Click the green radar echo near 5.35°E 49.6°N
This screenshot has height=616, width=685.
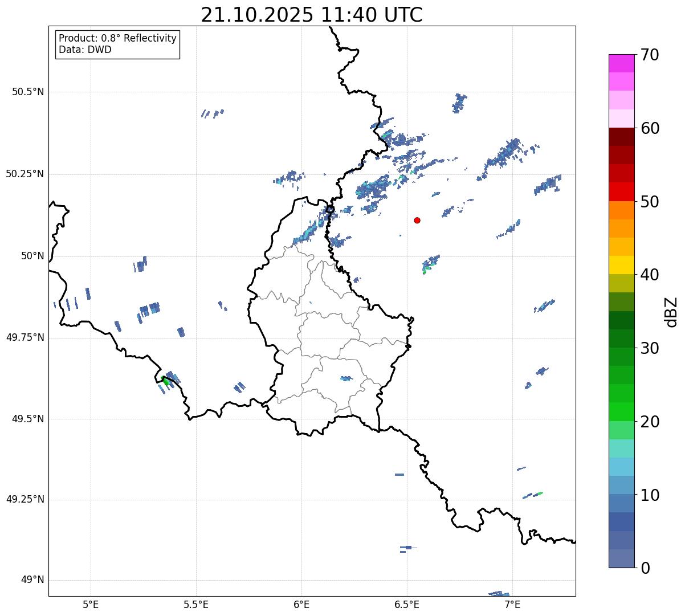pos(165,381)
